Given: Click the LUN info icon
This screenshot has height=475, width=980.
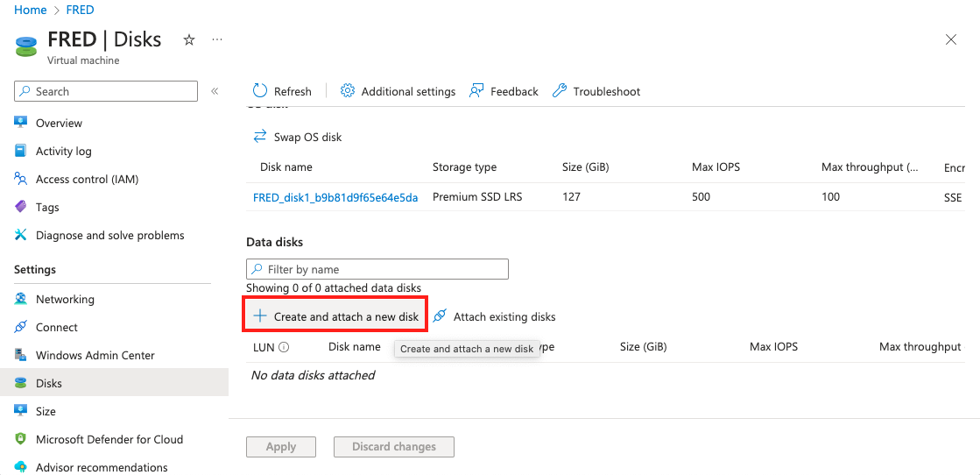Looking at the screenshot, I should (x=284, y=347).
